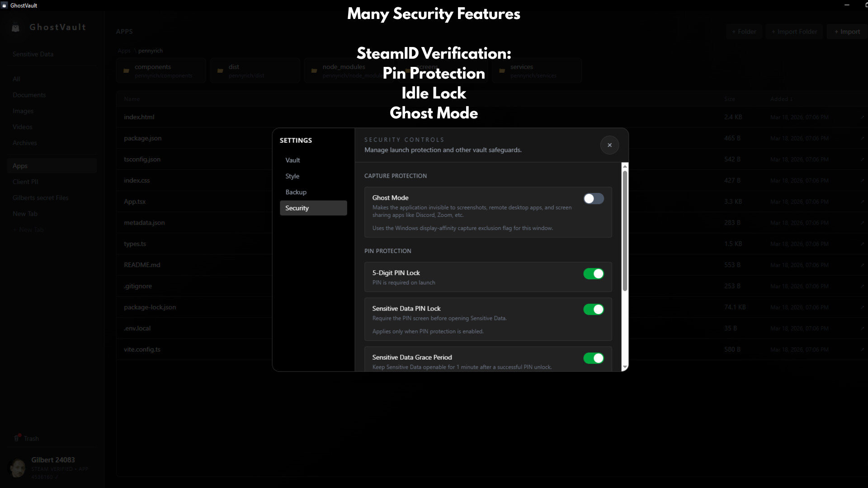Switch to the Style settings tab

(292, 176)
